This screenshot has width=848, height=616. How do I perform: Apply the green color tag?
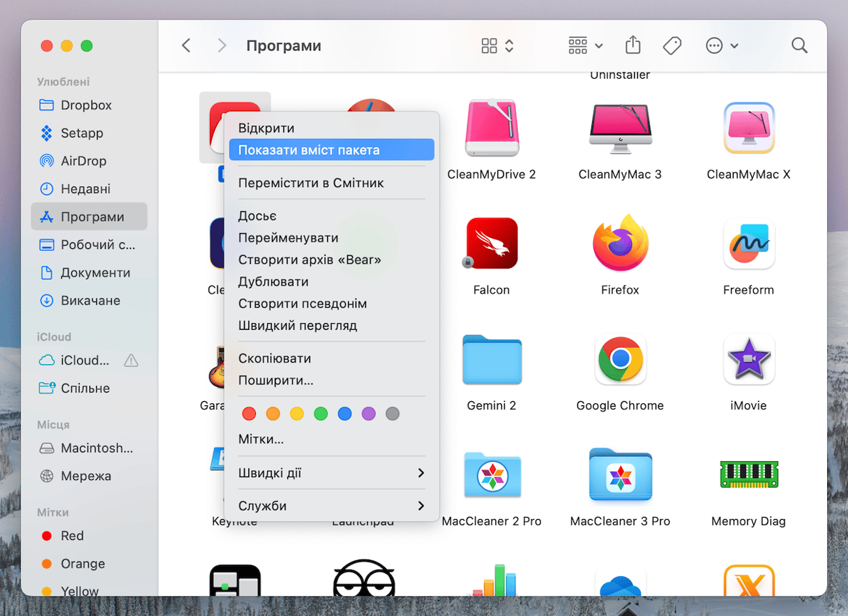[x=321, y=414]
